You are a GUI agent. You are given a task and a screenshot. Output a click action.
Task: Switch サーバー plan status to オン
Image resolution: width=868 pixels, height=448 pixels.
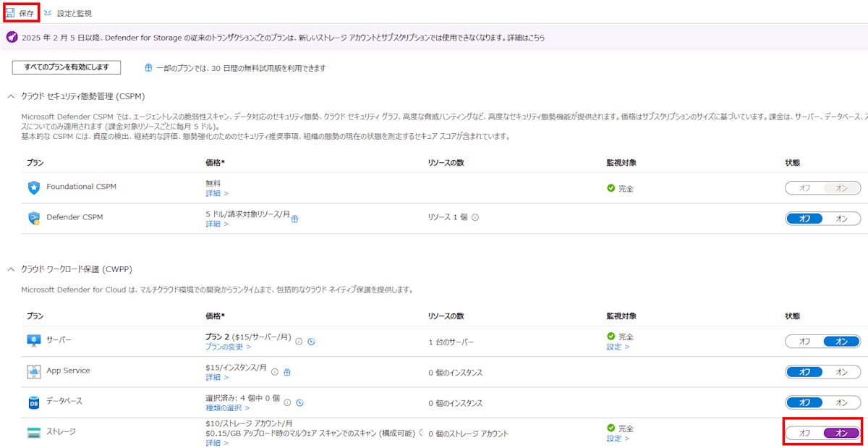[x=841, y=341]
